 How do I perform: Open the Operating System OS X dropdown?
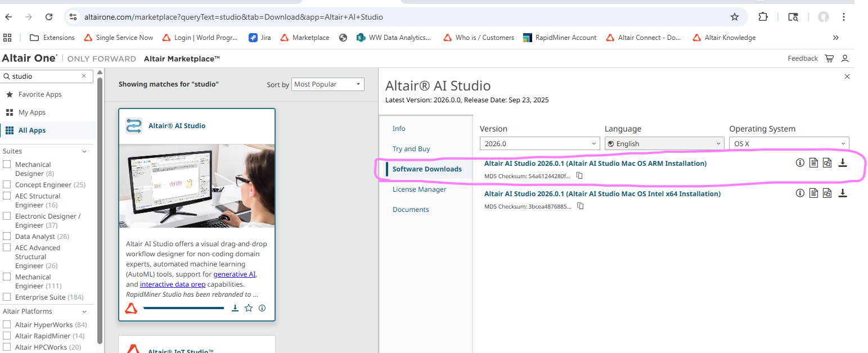click(789, 143)
